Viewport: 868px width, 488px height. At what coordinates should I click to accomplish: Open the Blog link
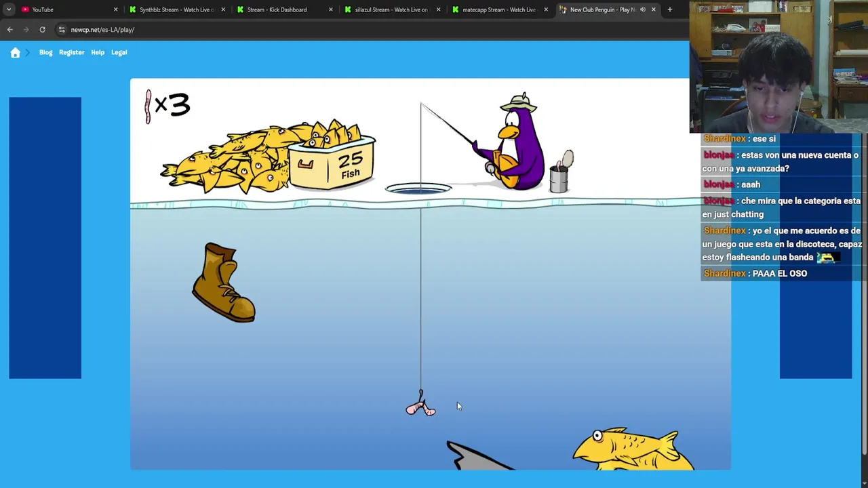(45, 52)
